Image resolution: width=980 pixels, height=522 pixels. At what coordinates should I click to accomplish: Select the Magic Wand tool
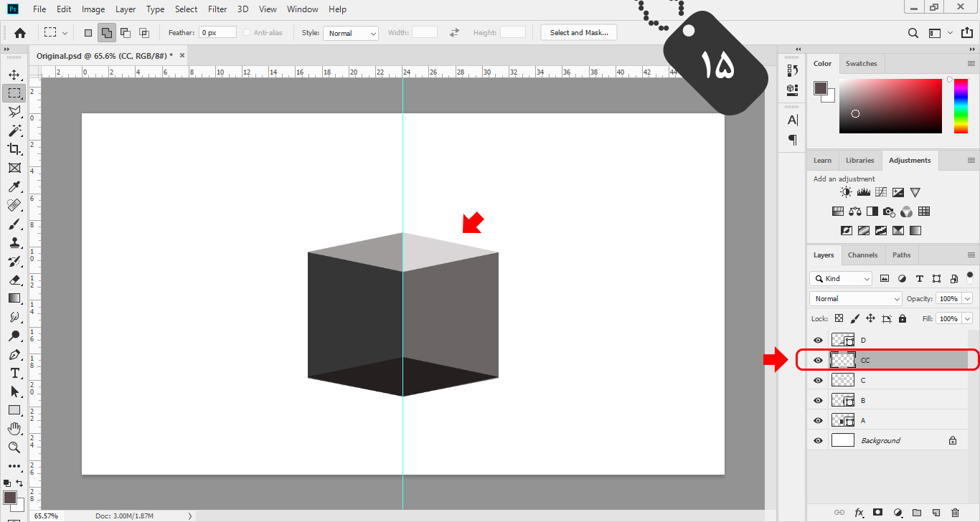[x=14, y=130]
